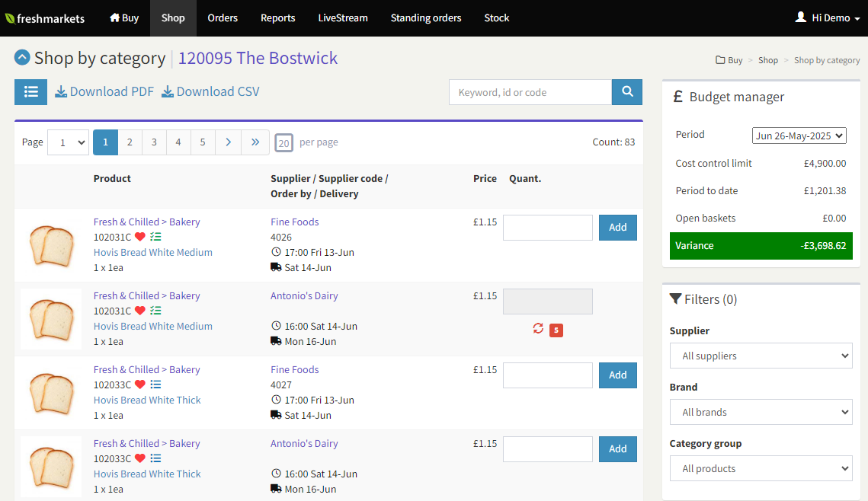Click the heart icon on Antonio's Dairy 102033C row
868x501 pixels.
140,458
